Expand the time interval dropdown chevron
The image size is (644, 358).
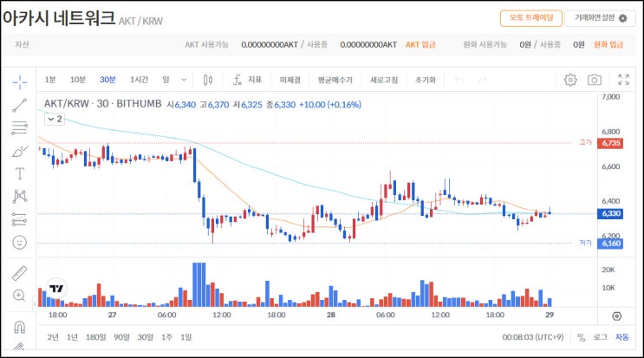tap(184, 80)
